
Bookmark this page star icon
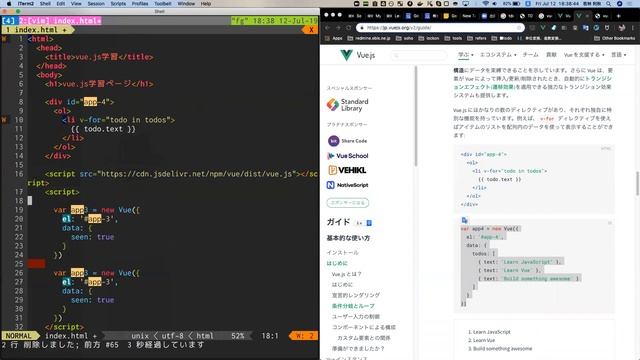[x=519, y=28]
